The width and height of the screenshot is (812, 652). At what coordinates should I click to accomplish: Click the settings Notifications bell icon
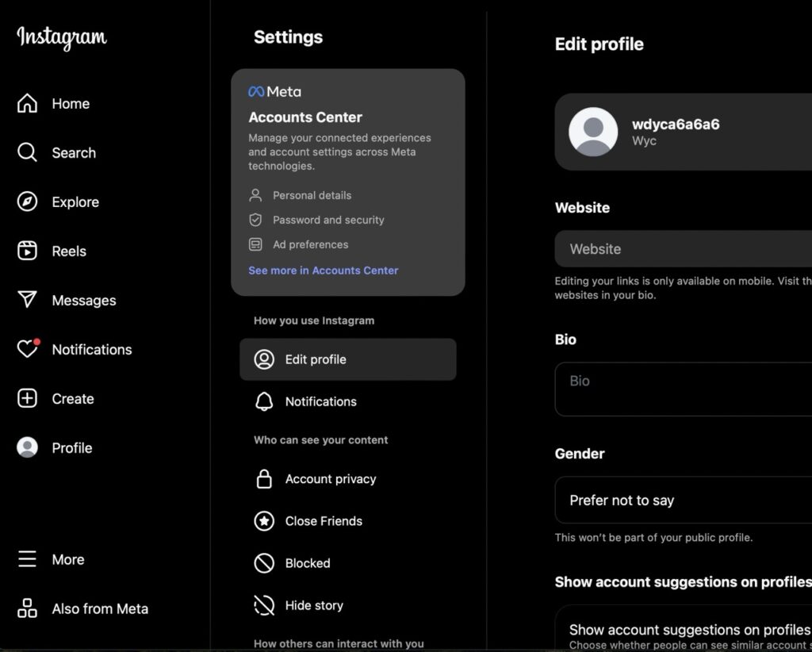(x=264, y=401)
